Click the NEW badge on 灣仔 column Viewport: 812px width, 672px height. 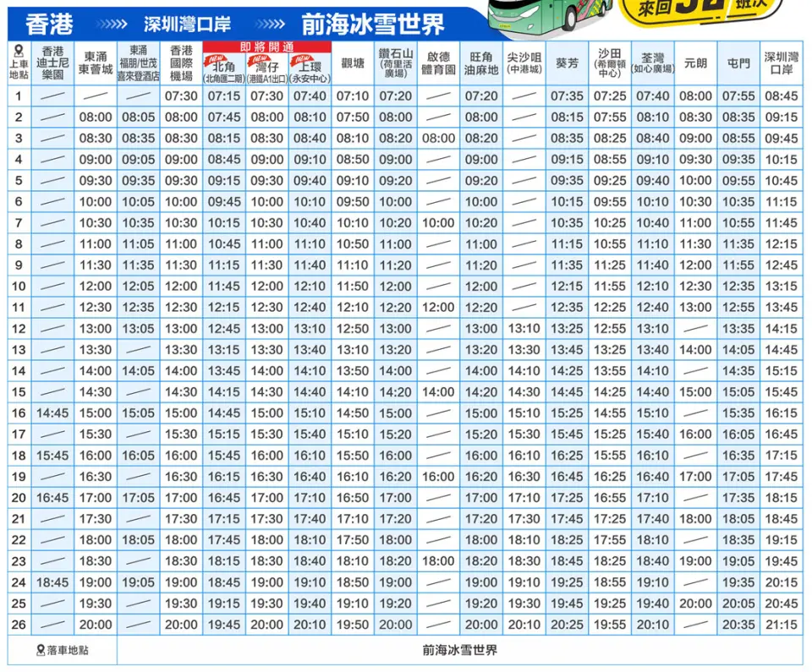[x=258, y=59]
